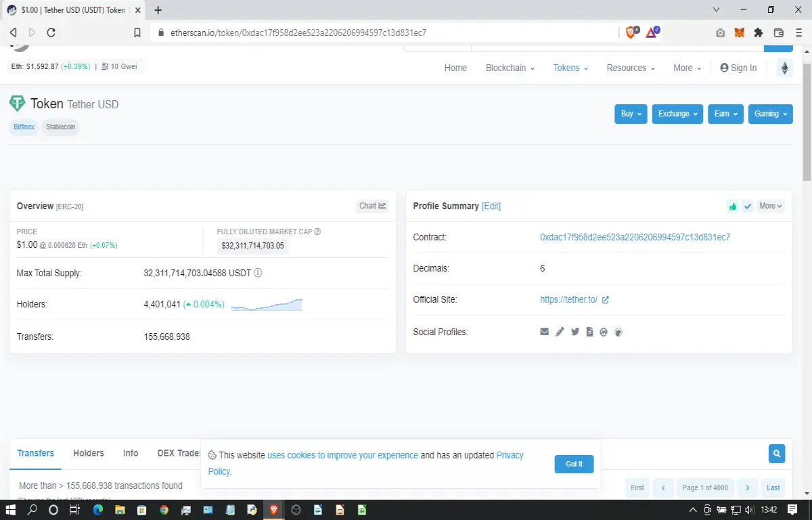Reload the page
812x520 pixels.
pos(51,32)
